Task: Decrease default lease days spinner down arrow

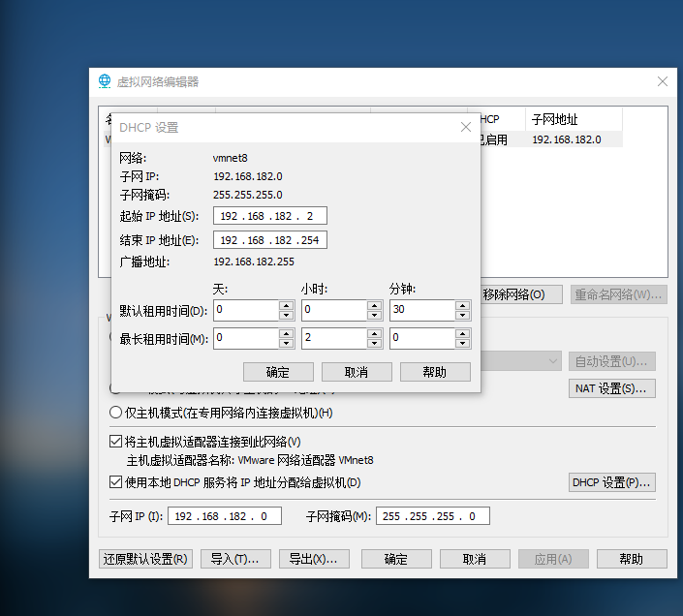Action: [x=286, y=315]
